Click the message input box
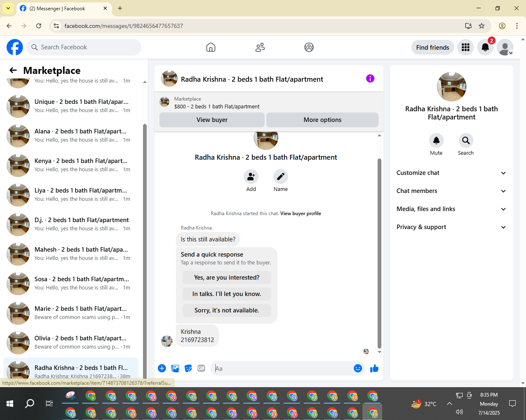This screenshot has height=420, width=526. click(284, 368)
